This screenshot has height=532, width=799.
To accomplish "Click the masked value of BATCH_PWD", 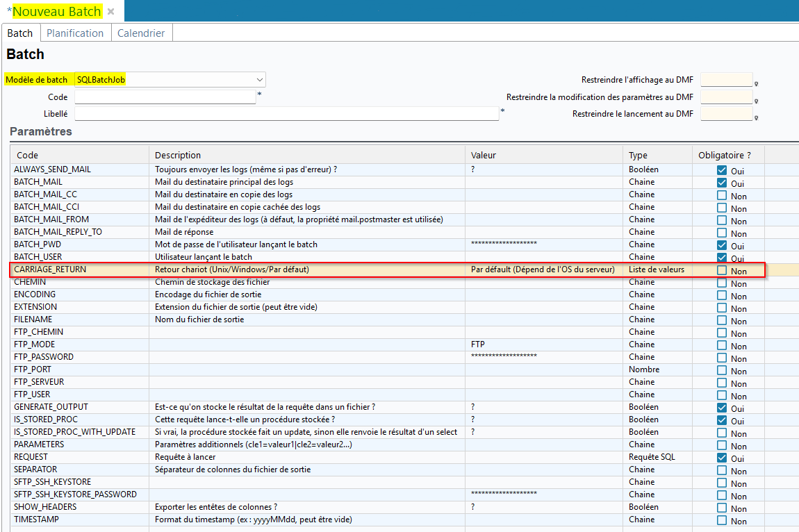I will point(504,244).
